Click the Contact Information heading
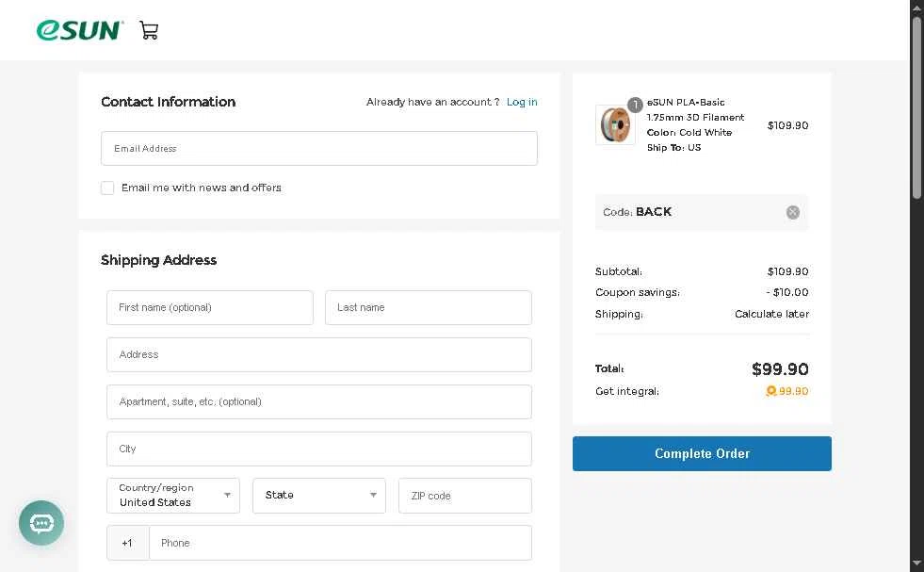This screenshot has width=924, height=572. pos(168,102)
